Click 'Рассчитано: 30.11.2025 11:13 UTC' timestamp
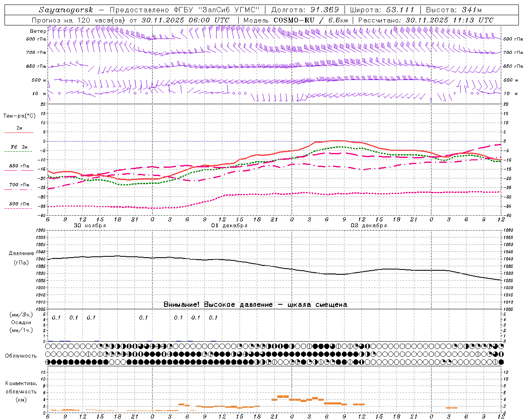Viewport: 525px width, 420px height. pos(426,20)
